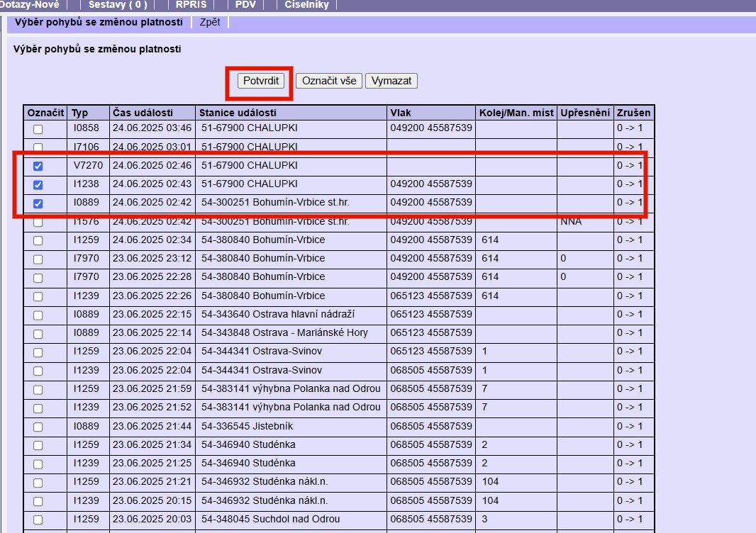Click the Vymazat button
This screenshot has width=756, height=533.
pos(391,81)
